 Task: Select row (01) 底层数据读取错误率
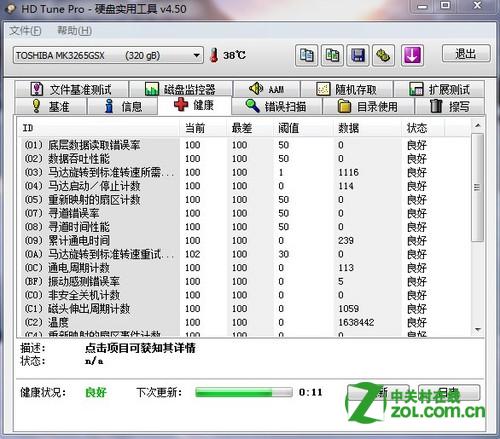coord(245,145)
